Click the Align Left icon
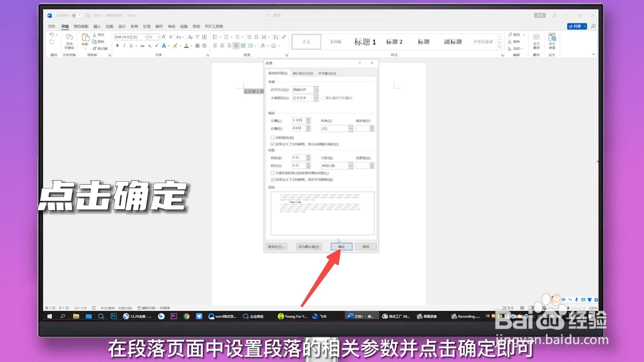This screenshot has height=362, width=644. click(x=215, y=46)
